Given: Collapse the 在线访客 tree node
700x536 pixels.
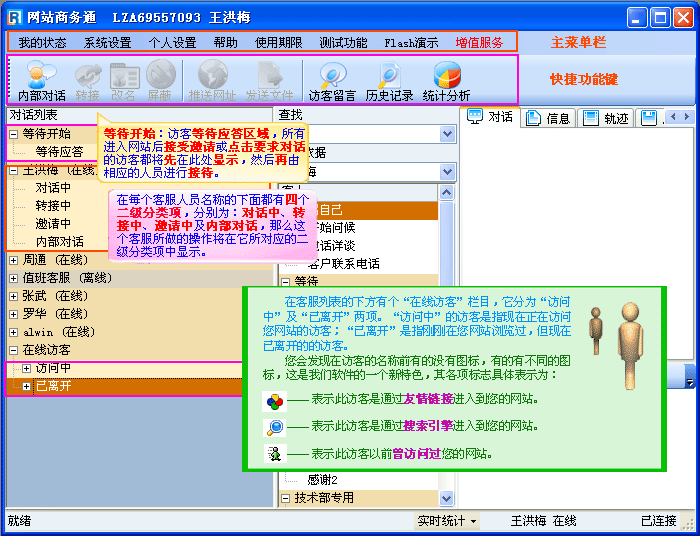Looking at the screenshot, I should pos(13,350).
